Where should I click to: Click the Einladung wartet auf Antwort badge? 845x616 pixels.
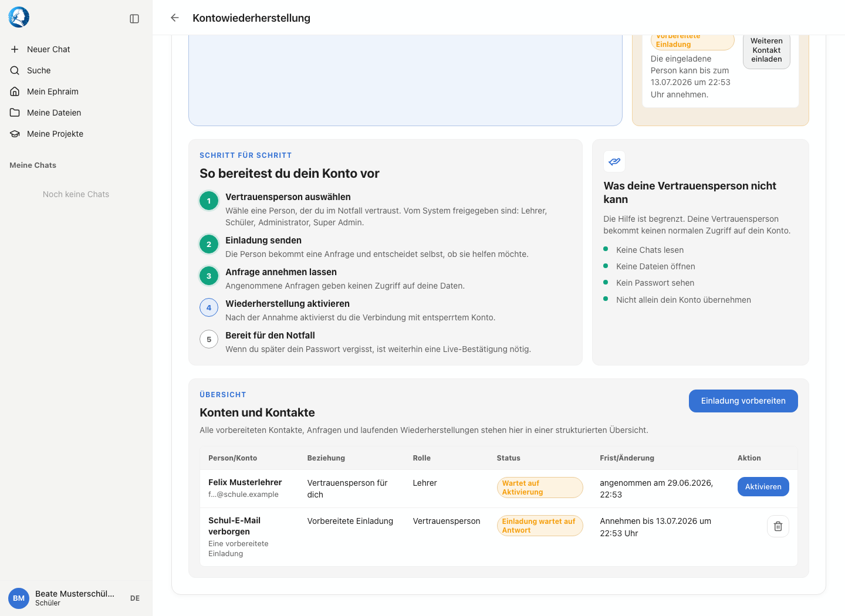(539, 526)
